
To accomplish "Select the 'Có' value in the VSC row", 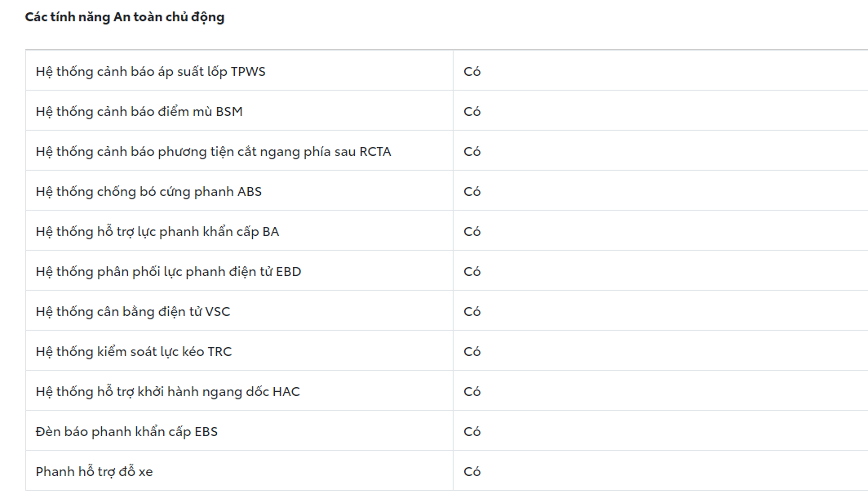I will point(472,311).
